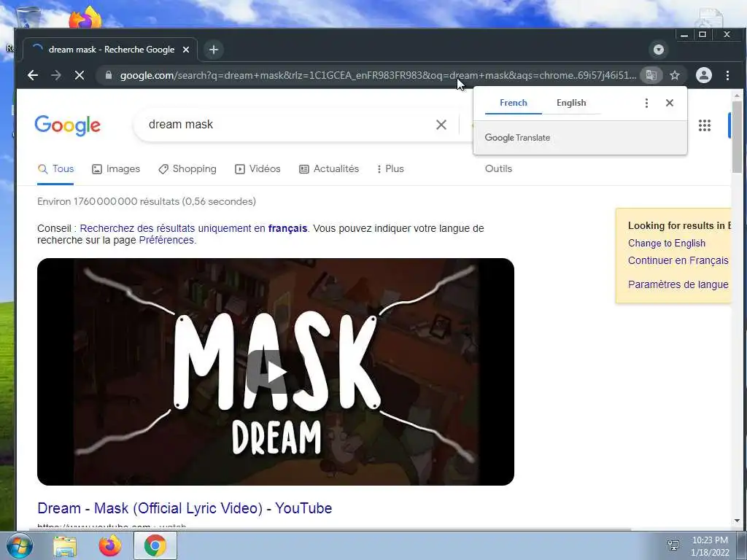Image resolution: width=747 pixels, height=560 pixels.
Task: Click the network tray icon
Action: (x=673, y=545)
